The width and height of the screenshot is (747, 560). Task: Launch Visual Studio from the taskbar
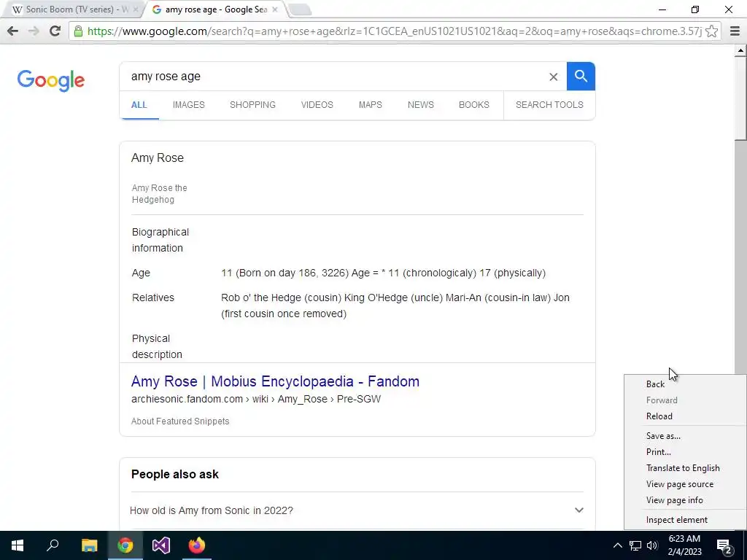point(161,545)
